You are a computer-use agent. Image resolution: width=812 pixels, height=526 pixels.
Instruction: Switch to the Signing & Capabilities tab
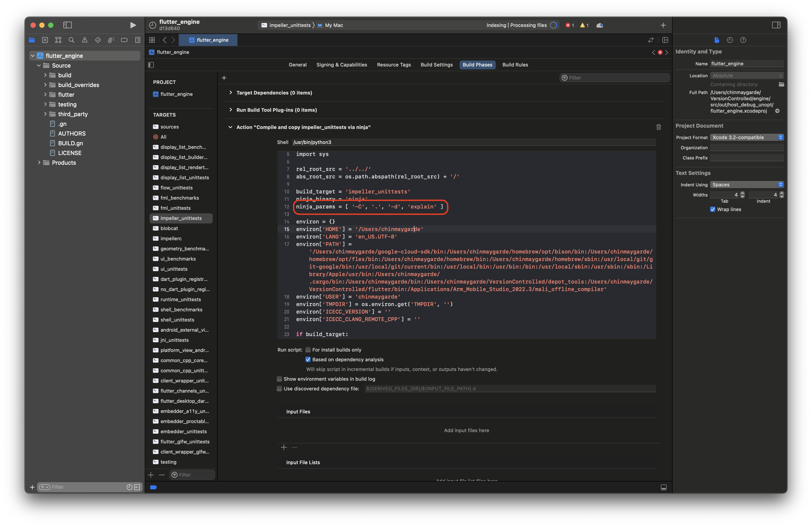click(x=342, y=64)
